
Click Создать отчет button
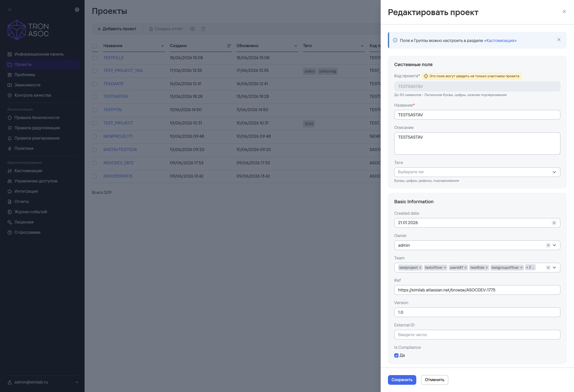[x=166, y=29]
